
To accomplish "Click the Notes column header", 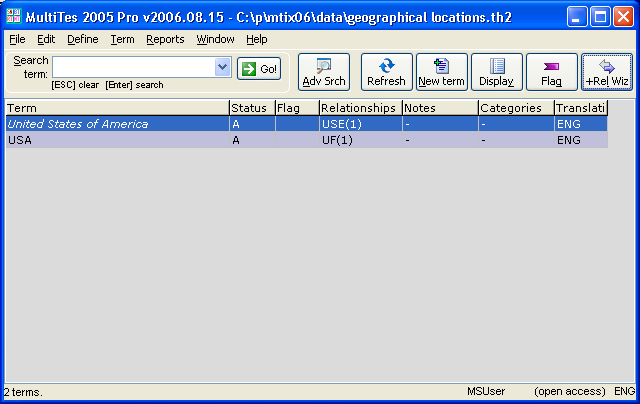I will pos(440,108).
